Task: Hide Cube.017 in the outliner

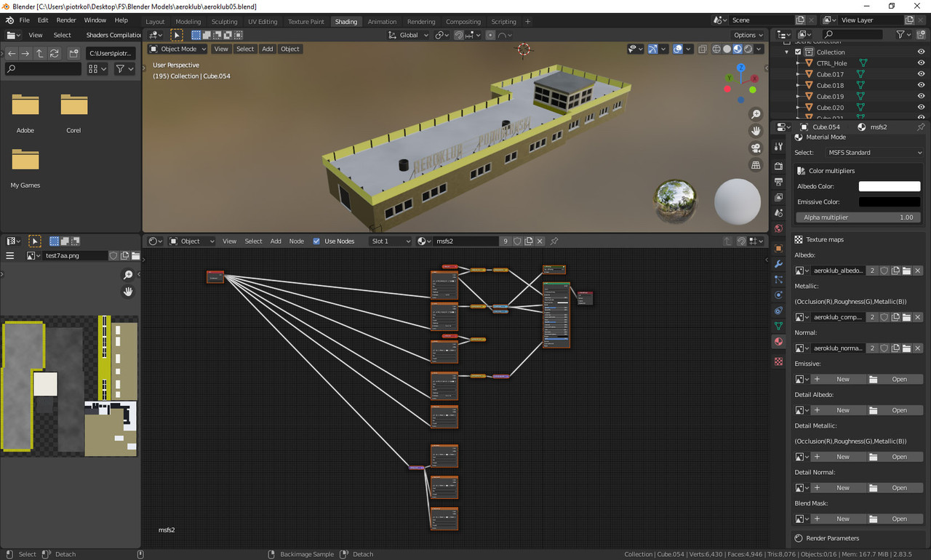Action: [x=921, y=74]
